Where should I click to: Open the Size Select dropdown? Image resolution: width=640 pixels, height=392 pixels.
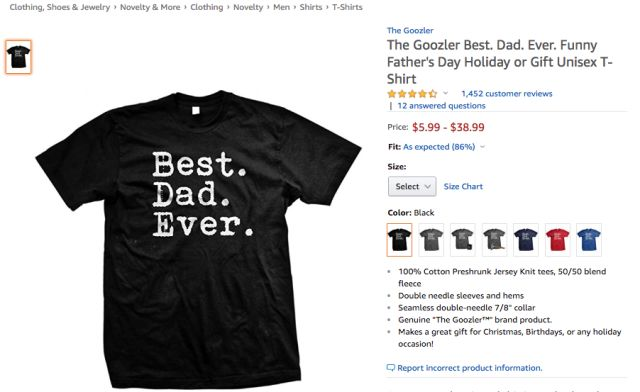pyautogui.click(x=412, y=186)
